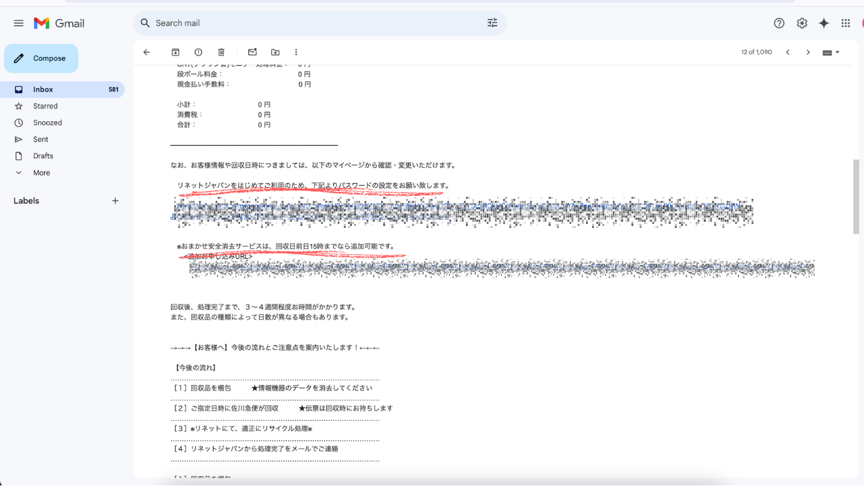Click the '小計：' row
Image resolution: width=868 pixels, height=488 pixels.
click(224, 105)
